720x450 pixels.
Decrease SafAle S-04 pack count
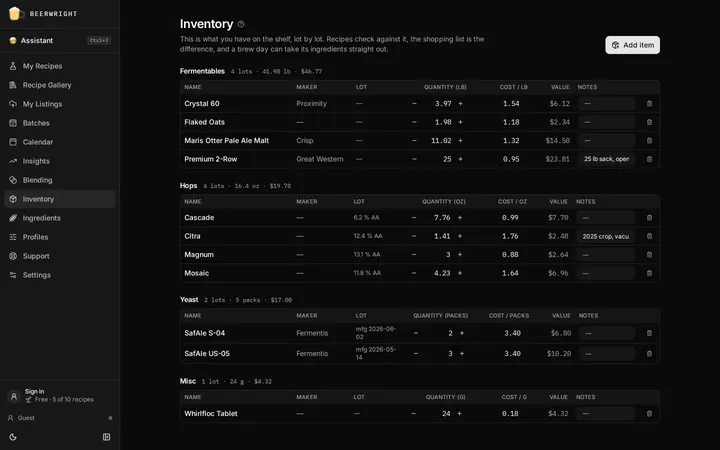[416, 333]
